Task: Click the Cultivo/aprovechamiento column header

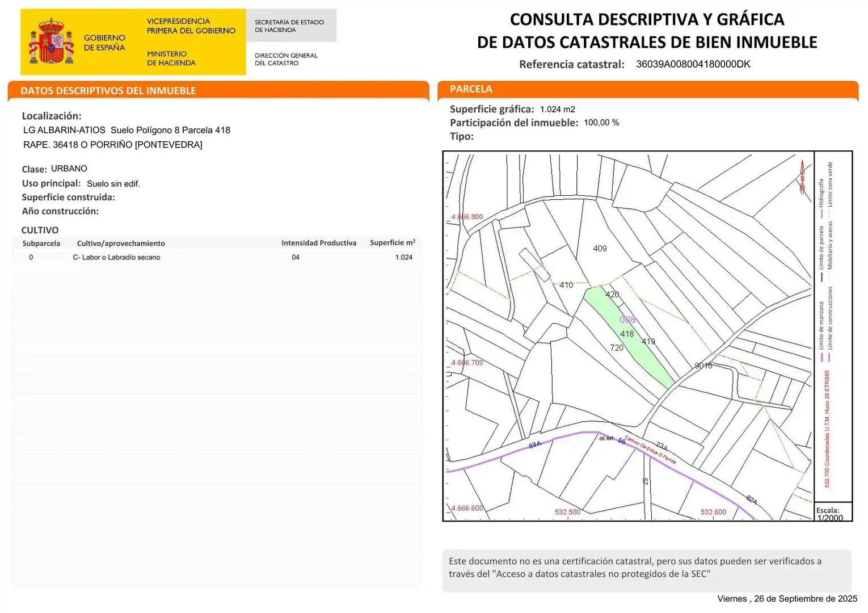Action: pos(121,243)
